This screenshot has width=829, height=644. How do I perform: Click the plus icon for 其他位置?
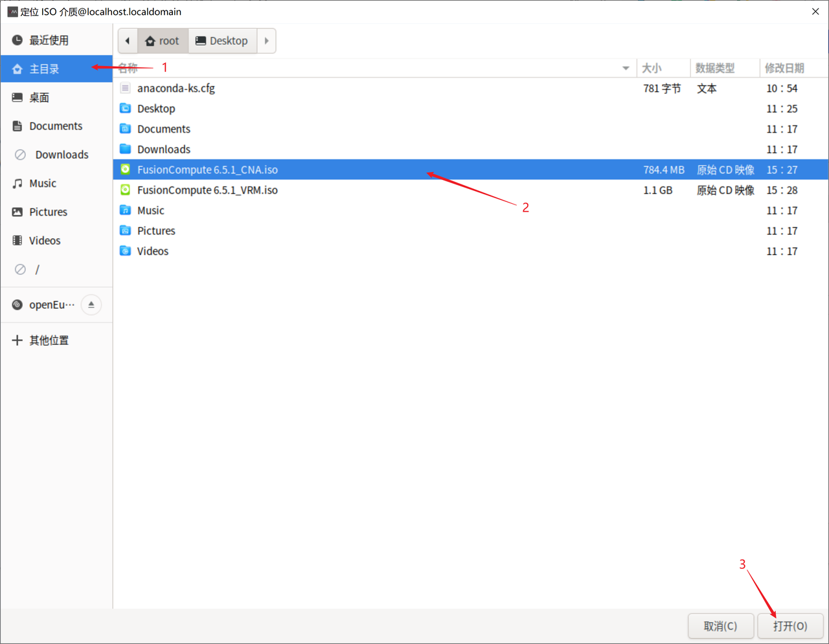[x=17, y=340]
